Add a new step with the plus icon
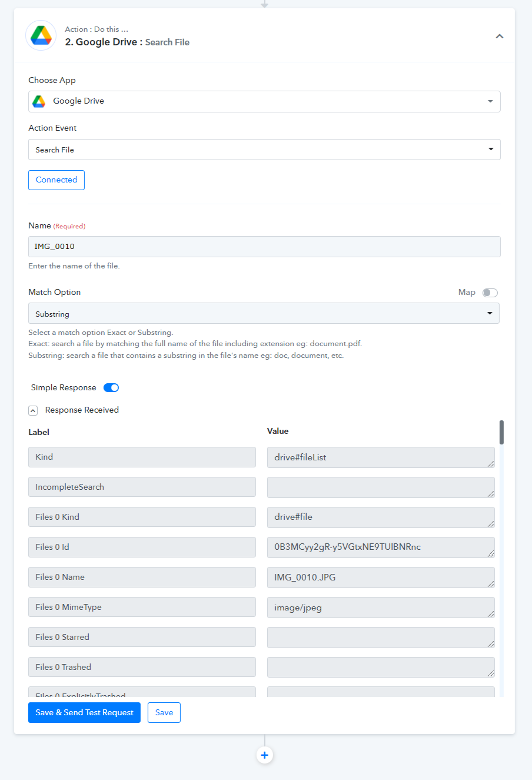The image size is (532, 780). tap(265, 755)
